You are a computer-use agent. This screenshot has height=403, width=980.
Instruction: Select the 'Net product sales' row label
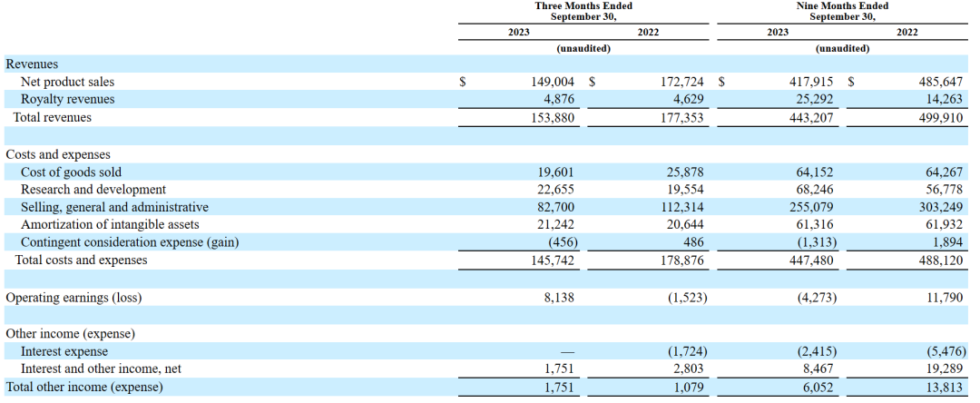[67, 82]
